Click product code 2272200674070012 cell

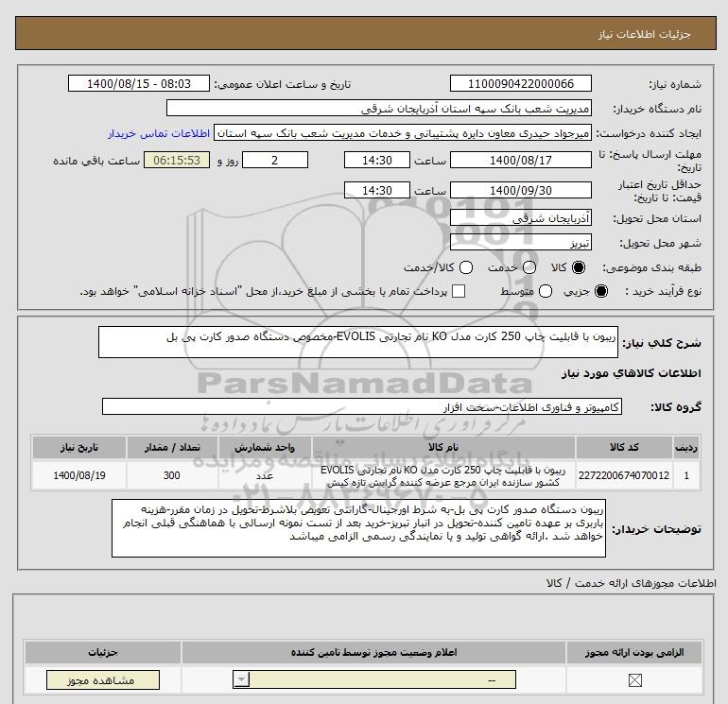(x=624, y=475)
